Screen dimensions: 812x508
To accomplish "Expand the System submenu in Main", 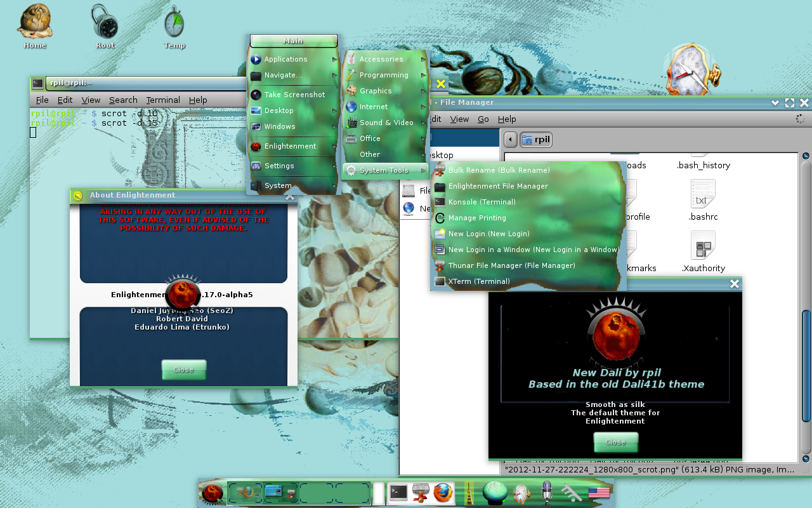I will coord(294,185).
